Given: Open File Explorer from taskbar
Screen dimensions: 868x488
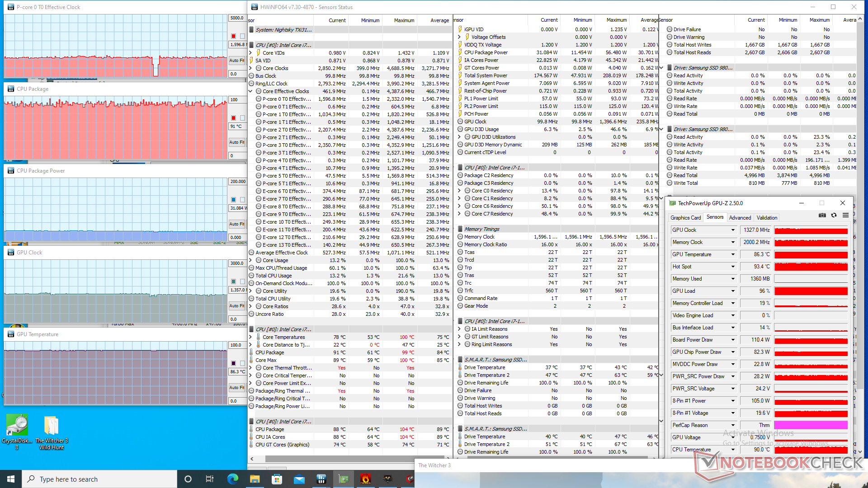Looking at the screenshot, I should click(x=255, y=479).
